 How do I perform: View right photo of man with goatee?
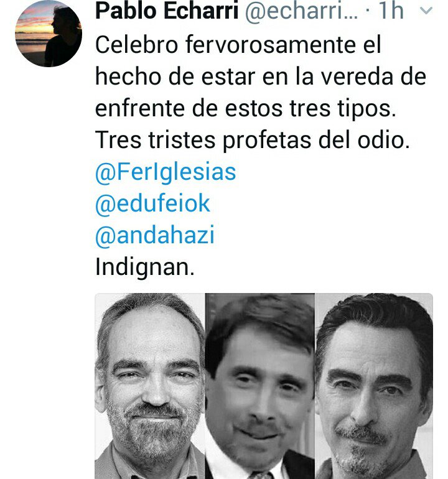374,386
